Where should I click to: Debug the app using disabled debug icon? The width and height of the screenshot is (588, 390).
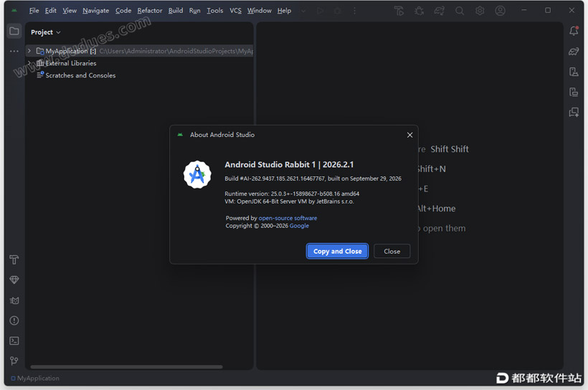point(338,11)
